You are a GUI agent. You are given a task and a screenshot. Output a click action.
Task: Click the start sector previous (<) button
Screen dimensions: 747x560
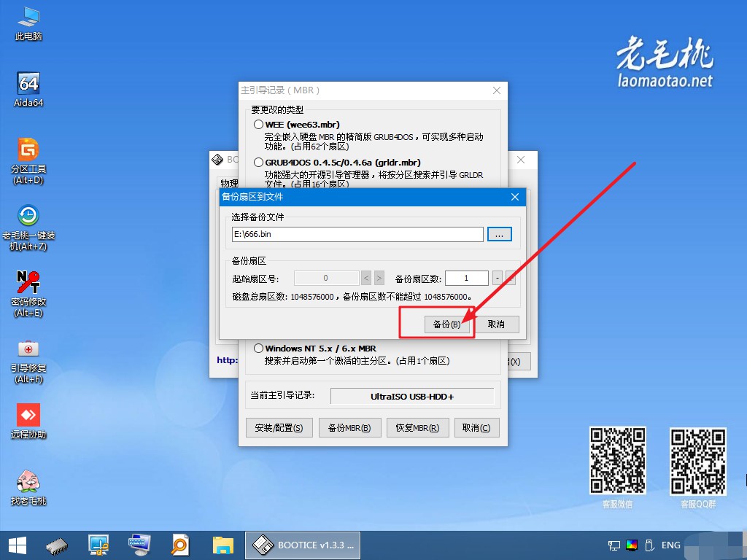(x=366, y=278)
